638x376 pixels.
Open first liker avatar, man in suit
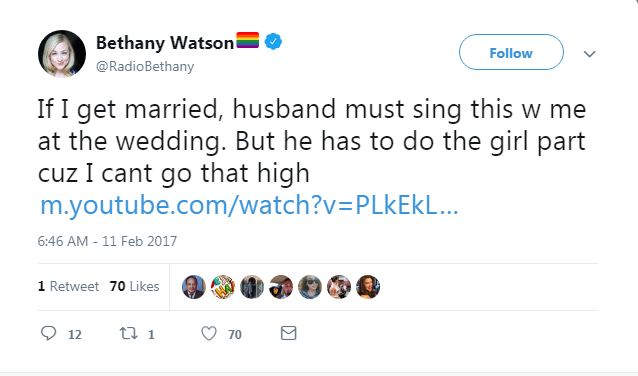(193, 287)
